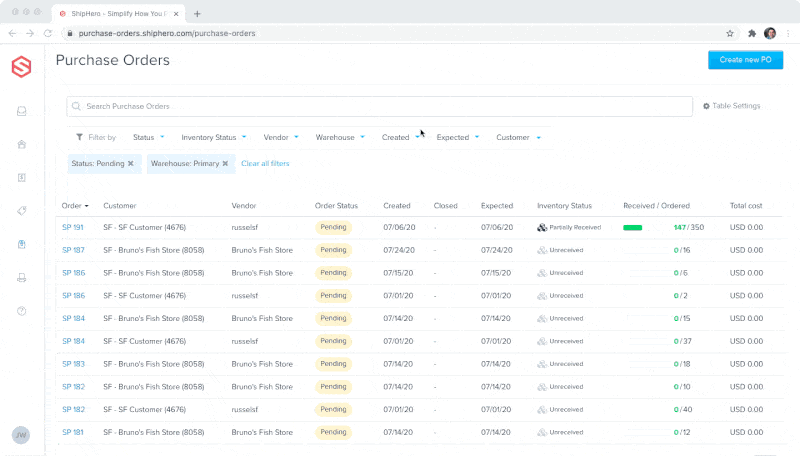Click the Partially Received icon for SP 191
The image size is (800, 456).
click(x=542, y=227)
